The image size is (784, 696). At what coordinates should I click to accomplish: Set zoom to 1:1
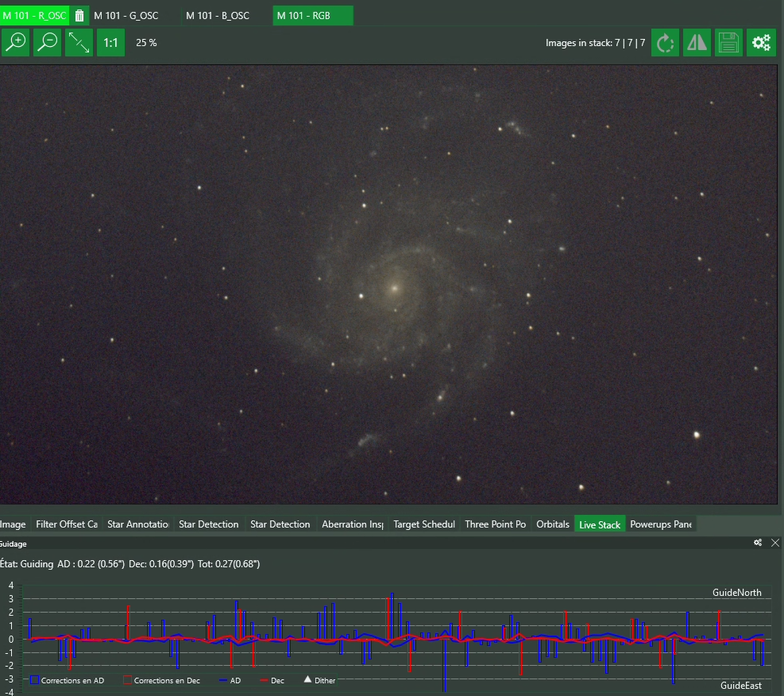click(110, 42)
